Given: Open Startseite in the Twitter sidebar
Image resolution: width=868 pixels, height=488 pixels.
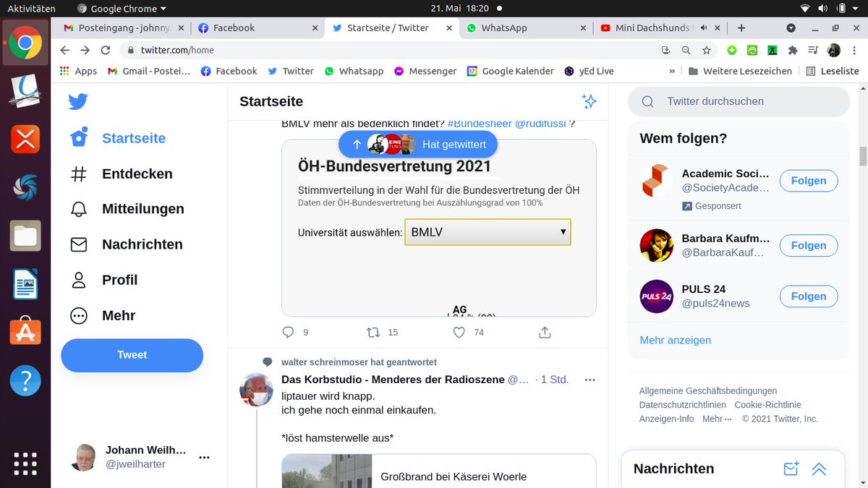Looking at the screenshot, I should tap(118, 138).
